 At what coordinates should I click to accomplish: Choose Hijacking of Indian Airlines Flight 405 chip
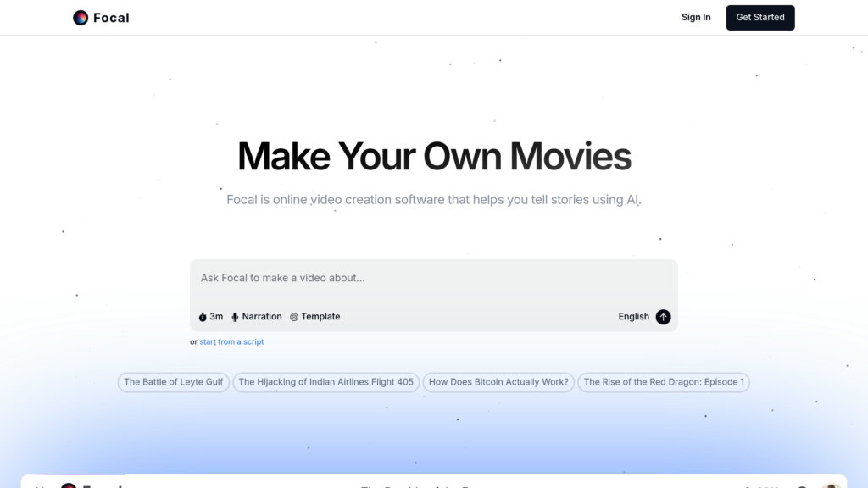point(326,382)
